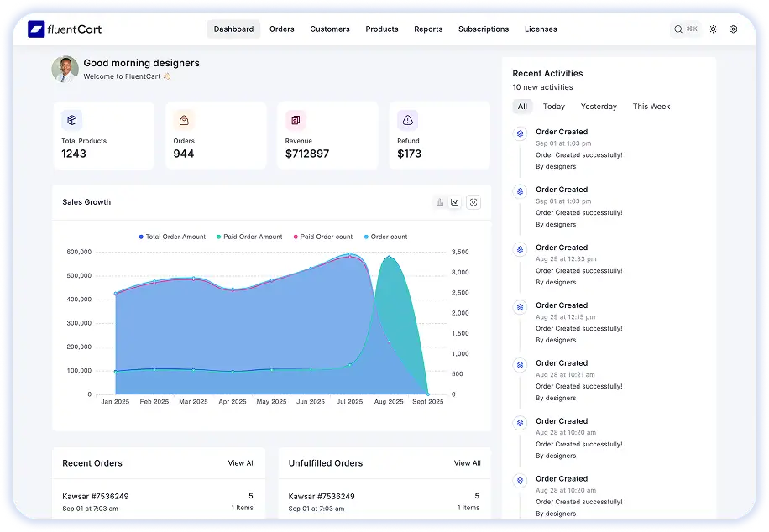Image resolution: width=769 pixels, height=532 pixels.
Task: Click the Total Products box icon
Action: (72, 120)
